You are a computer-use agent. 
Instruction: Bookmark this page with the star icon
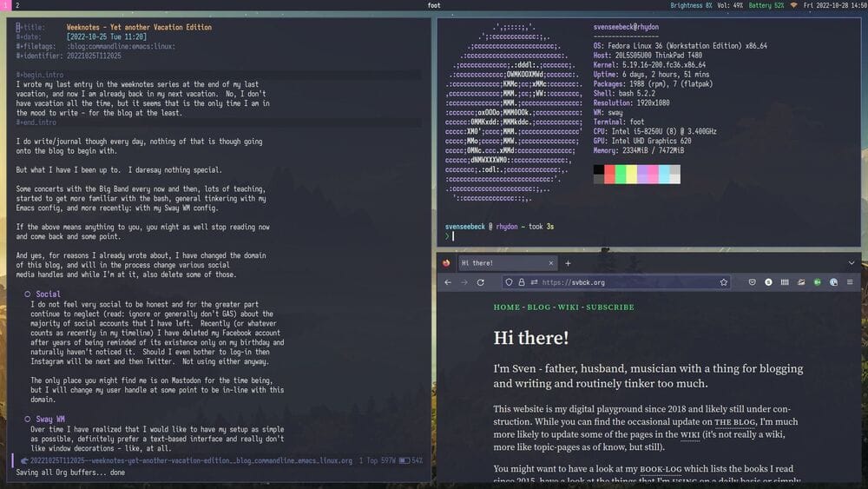point(723,282)
